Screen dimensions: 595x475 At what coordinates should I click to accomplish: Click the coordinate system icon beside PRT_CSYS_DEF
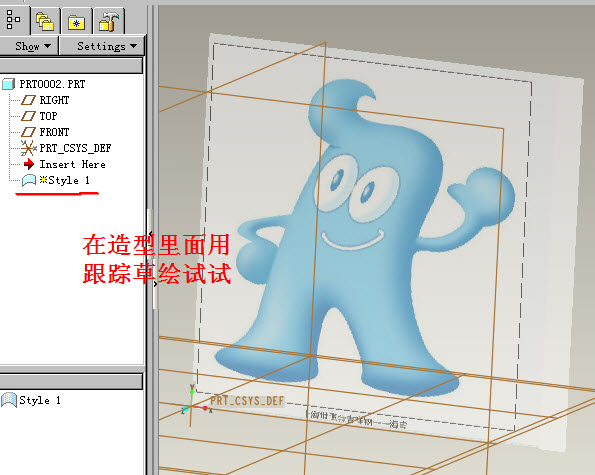click(28, 148)
